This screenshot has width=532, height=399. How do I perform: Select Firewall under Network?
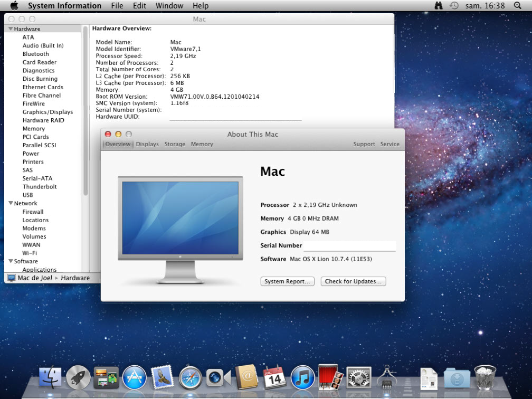(33, 212)
